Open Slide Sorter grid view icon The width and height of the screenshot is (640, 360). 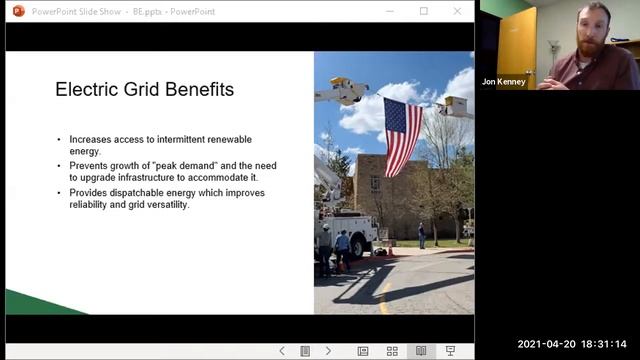(x=392, y=351)
